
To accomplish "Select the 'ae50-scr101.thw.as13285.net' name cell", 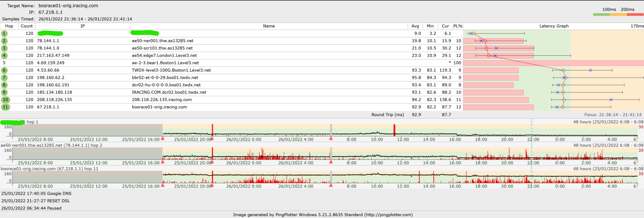I will click(162, 48).
